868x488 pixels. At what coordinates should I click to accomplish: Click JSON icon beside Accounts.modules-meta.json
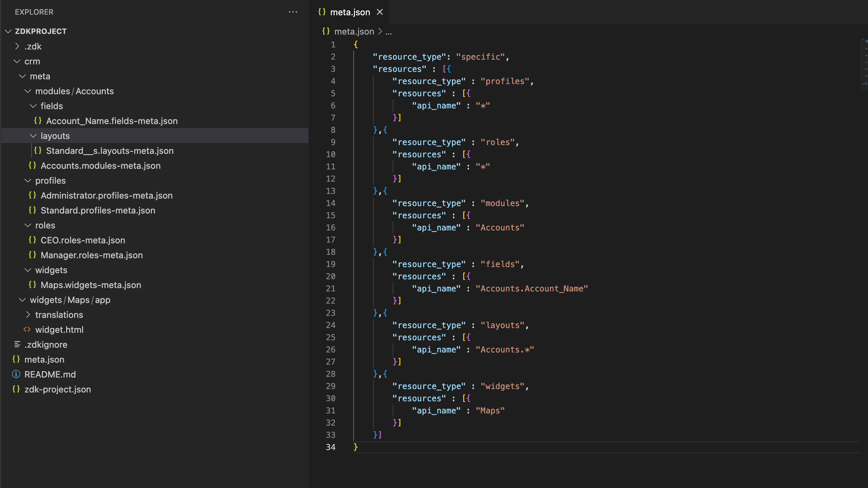(32, 165)
